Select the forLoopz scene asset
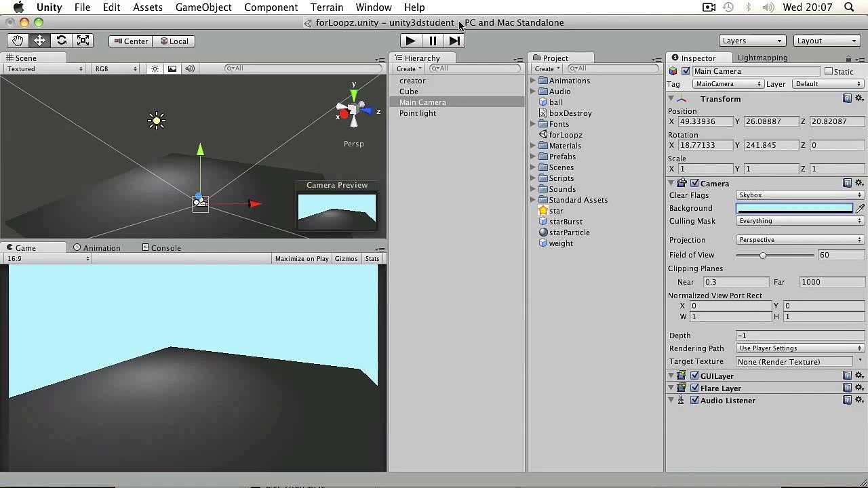Screen dimensions: 868x488 [566, 135]
